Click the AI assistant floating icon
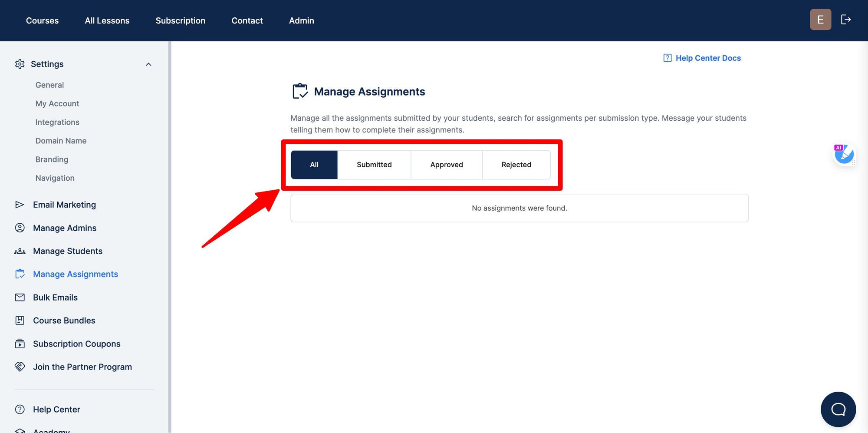This screenshot has width=868, height=433. [844, 155]
